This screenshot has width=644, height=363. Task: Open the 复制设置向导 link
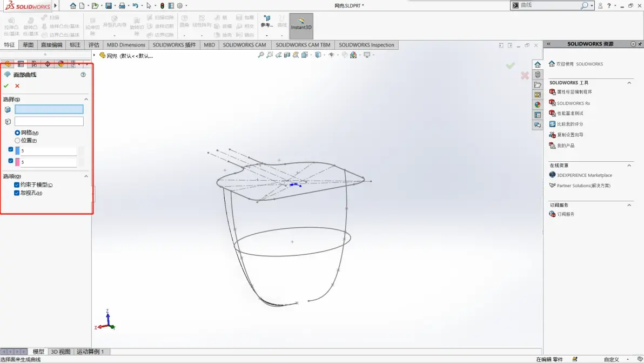tap(569, 134)
